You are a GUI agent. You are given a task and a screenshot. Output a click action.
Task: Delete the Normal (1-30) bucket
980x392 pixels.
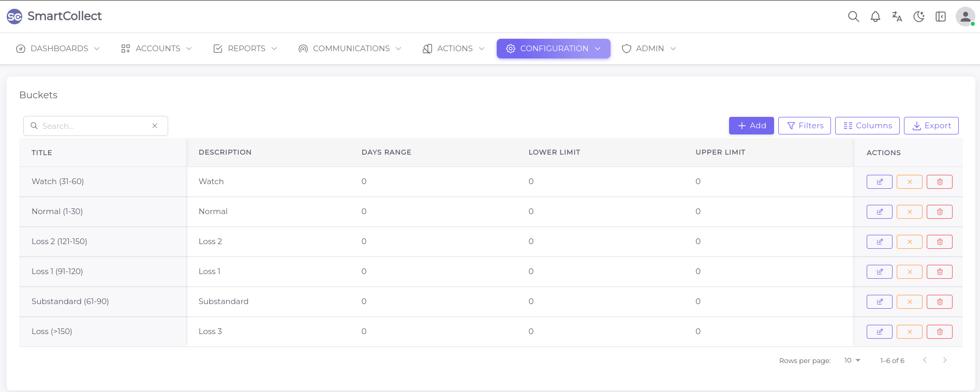(939, 212)
